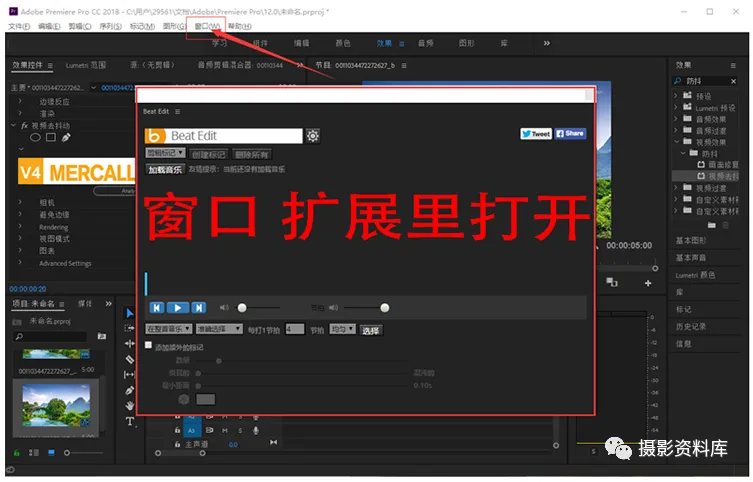
Task: Select the Razor tool
Action: point(130,359)
